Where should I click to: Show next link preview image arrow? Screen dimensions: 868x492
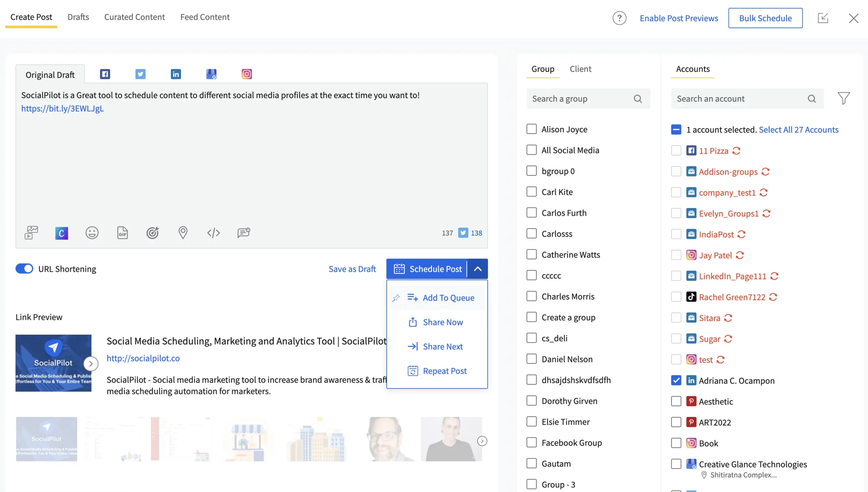pyautogui.click(x=91, y=364)
